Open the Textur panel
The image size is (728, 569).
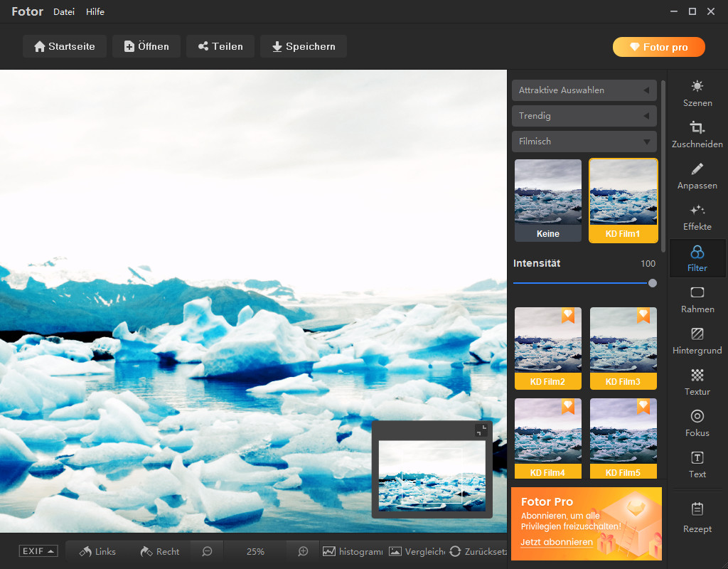(697, 383)
